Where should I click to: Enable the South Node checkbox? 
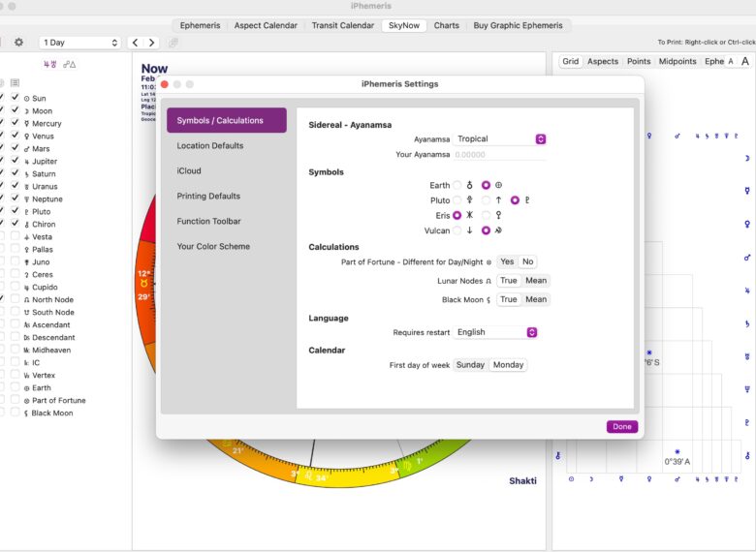pos(15,311)
